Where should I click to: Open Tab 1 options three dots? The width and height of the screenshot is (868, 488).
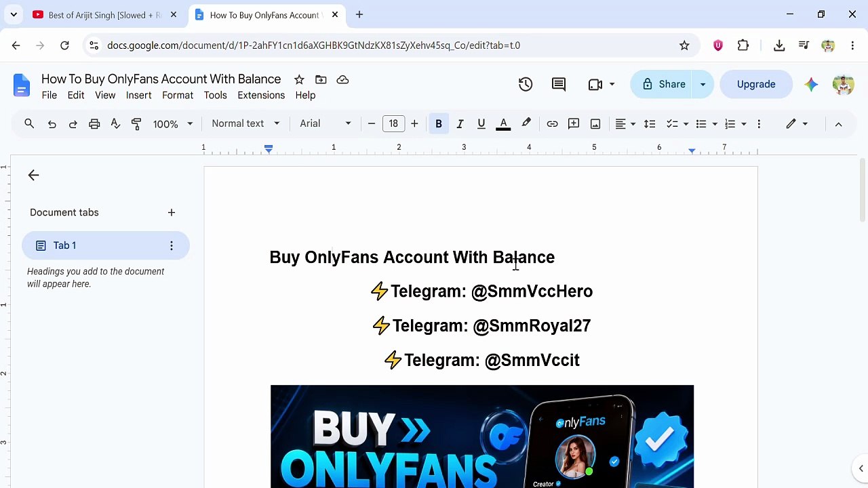point(172,245)
